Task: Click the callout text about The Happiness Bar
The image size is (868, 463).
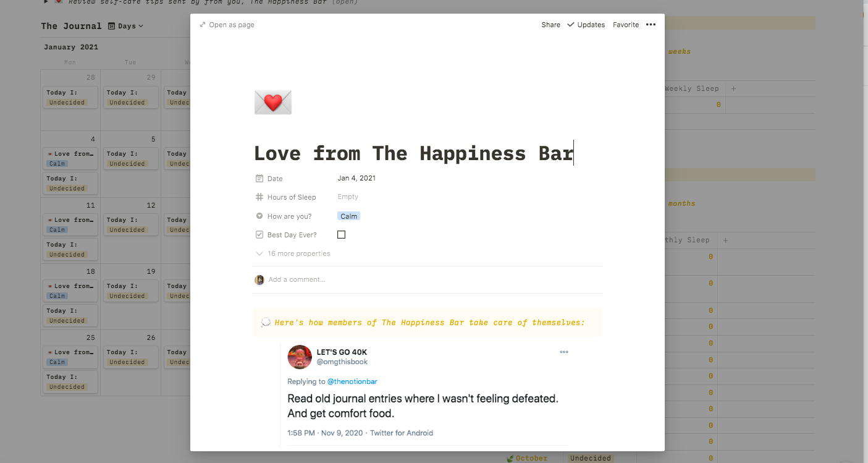Action: (x=429, y=323)
